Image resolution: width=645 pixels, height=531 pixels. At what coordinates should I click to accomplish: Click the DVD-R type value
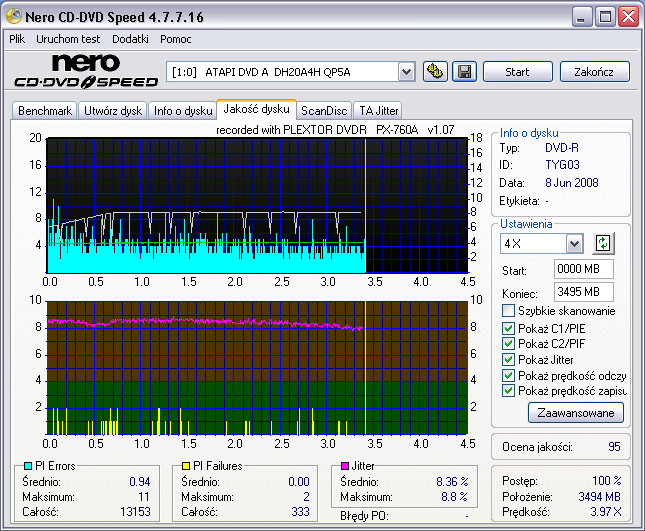561,148
